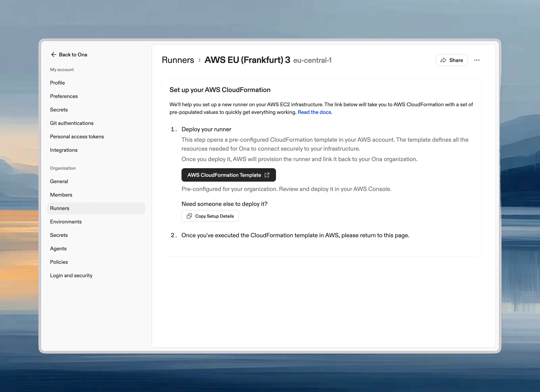Click the Share button

(452, 60)
